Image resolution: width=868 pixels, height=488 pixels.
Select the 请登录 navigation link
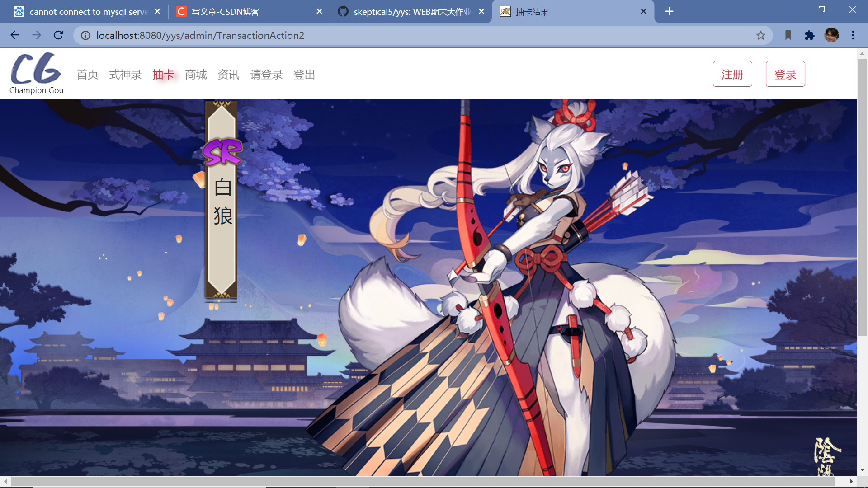[x=266, y=75]
